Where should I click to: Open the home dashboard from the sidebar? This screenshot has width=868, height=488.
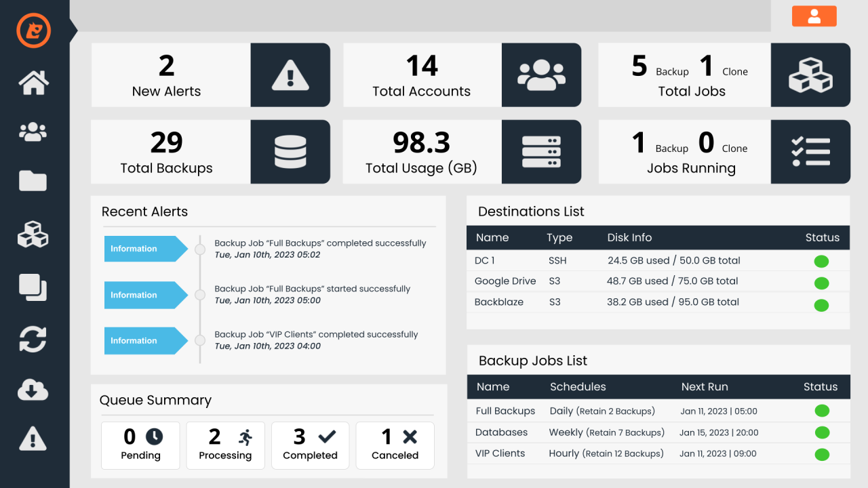[x=33, y=83]
